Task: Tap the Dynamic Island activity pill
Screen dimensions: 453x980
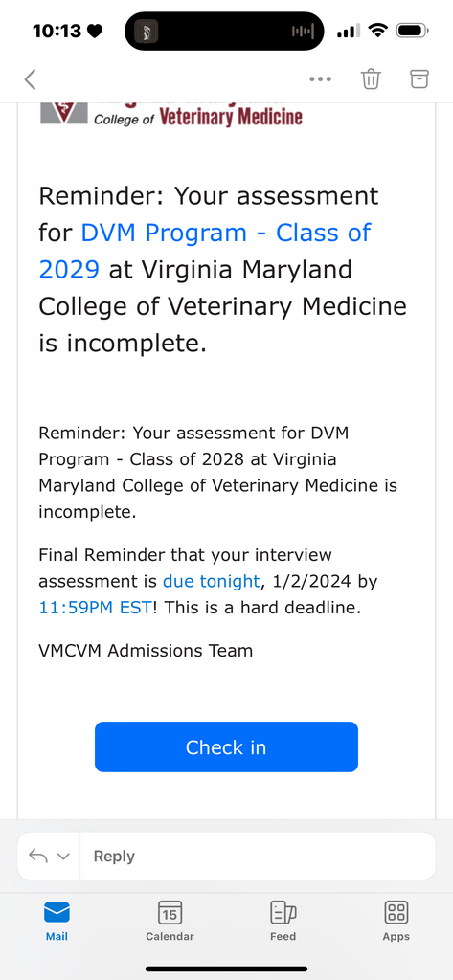Action: 225,31
